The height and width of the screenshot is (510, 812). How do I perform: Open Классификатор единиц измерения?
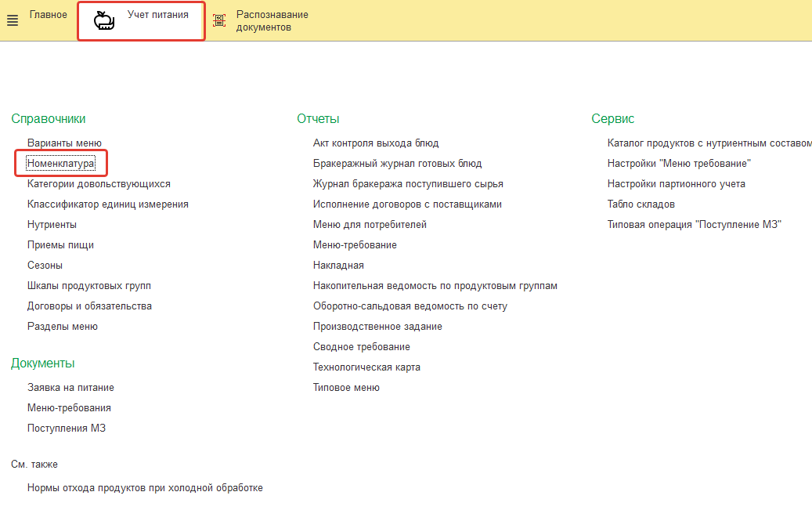[x=107, y=204]
